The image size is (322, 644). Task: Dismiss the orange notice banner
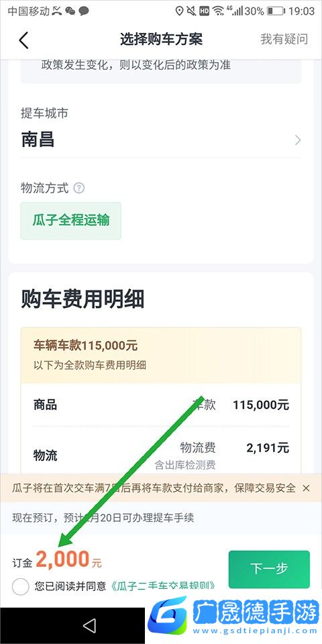pos(306,488)
